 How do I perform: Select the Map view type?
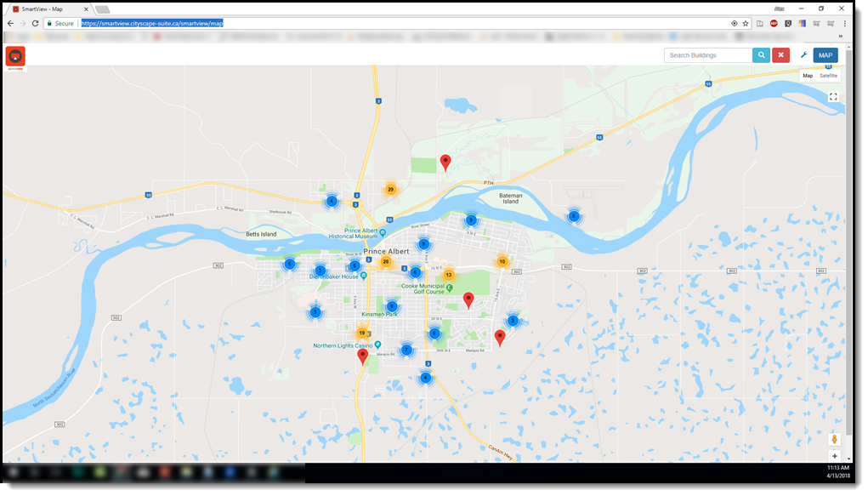[x=808, y=76]
